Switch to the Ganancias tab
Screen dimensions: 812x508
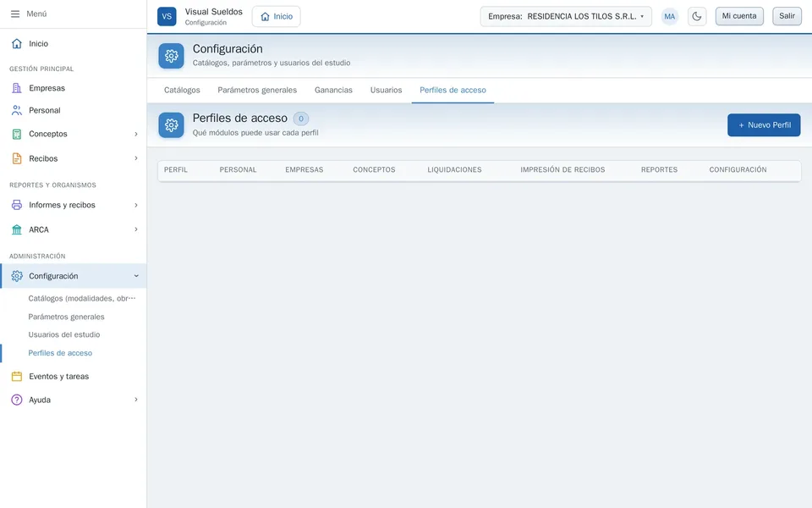333,91
